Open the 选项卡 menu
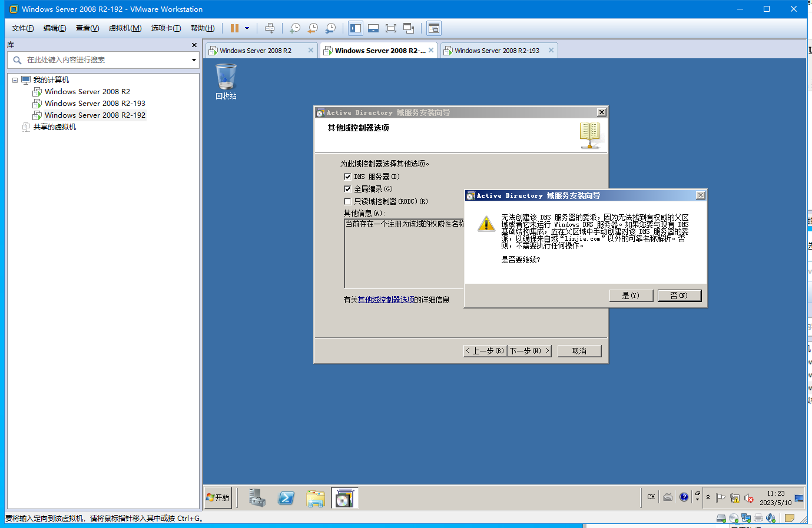Screen dimensions: 812x528 (166, 28)
